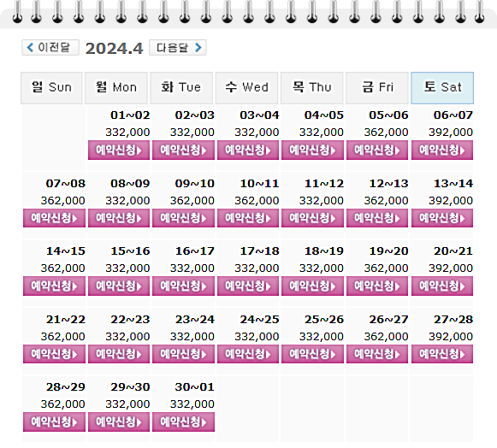Request reservation for 15~16
Image resolution: width=497 pixels, height=448 pixels.
[x=119, y=286]
